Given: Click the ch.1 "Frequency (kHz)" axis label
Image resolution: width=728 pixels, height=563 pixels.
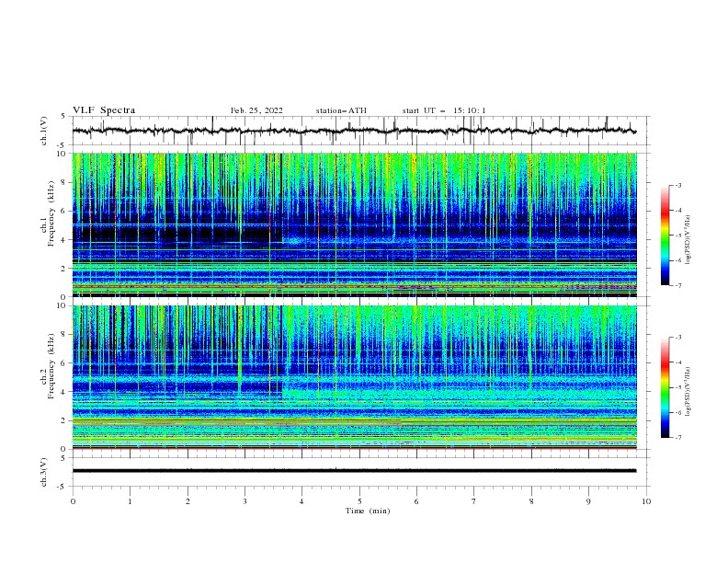Looking at the screenshot, I should pyautogui.click(x=51, y=214).
